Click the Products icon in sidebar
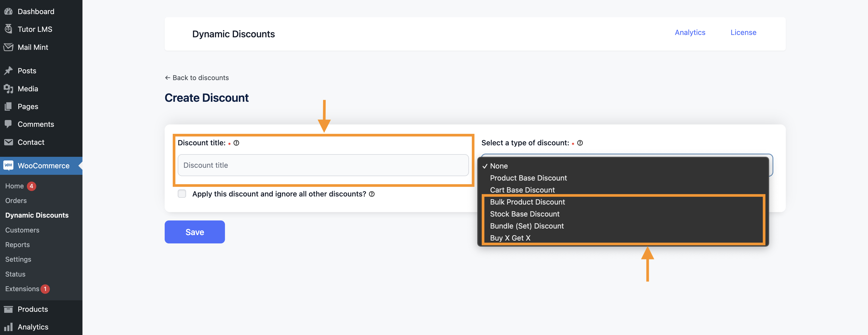The width and height of the screenshot is (868, 335). click(x=8, y=308)
